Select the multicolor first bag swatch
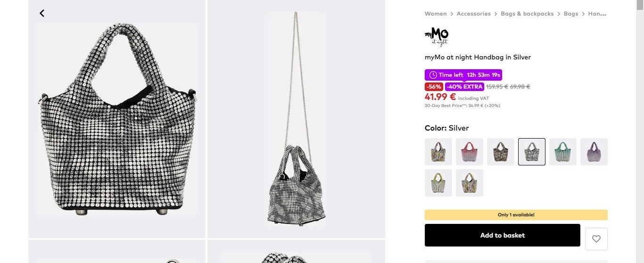 438,152
